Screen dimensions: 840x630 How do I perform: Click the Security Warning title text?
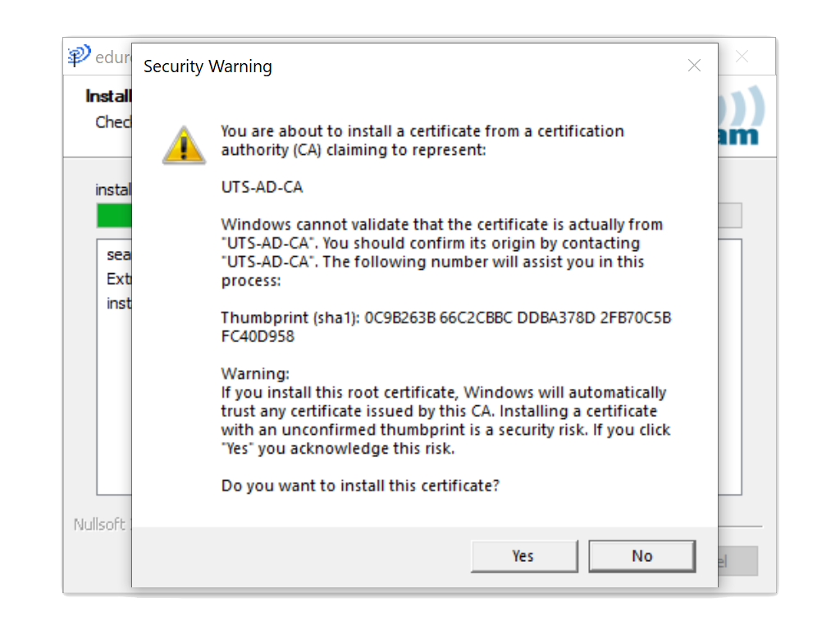[x=208, y=66]
